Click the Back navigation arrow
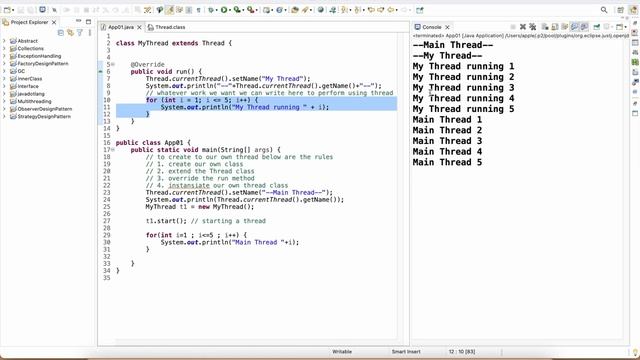The width and height of the screenshot is (640, 360). click(391, 10)
